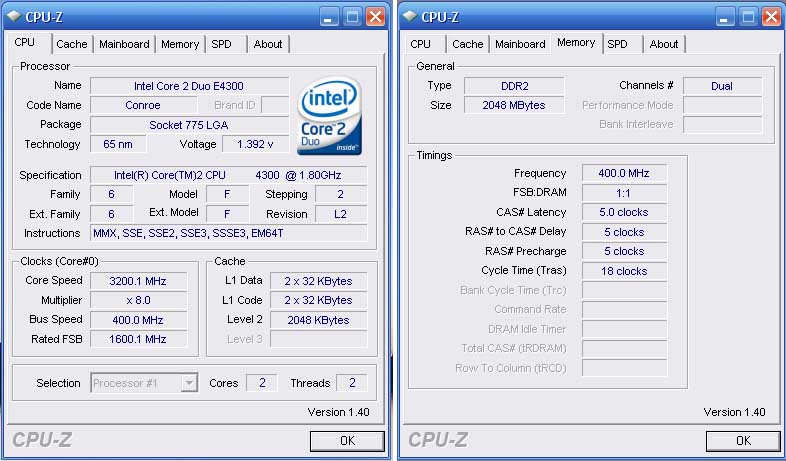Click the Threads count field

click(x=352, y=383)
